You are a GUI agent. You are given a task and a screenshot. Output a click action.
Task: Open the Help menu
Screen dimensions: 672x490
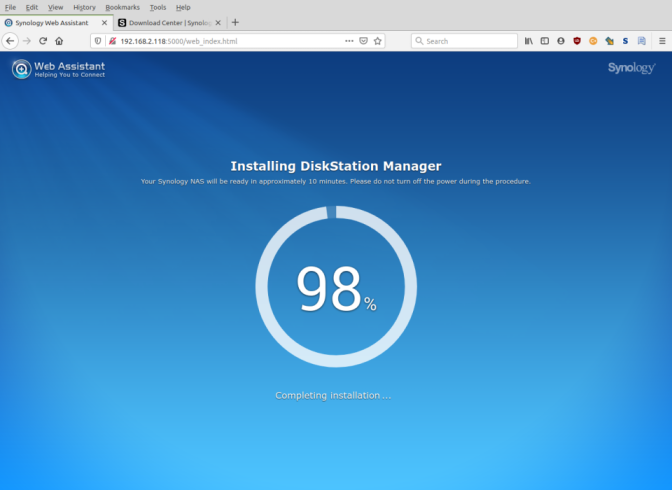point(183,7)
